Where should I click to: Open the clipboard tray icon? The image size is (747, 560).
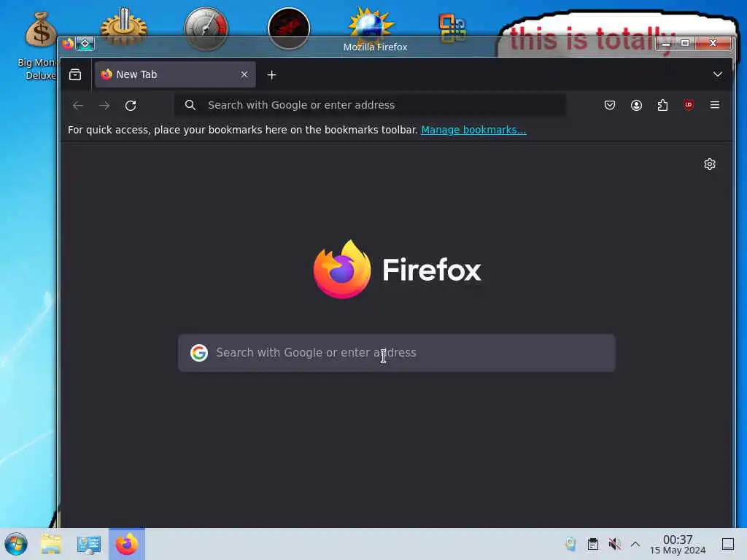click(x=592, y=544)
